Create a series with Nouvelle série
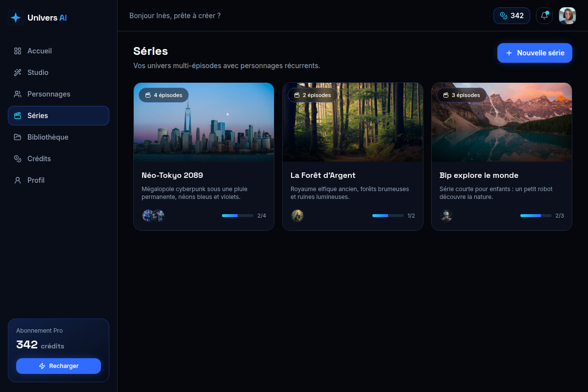 (x=535, y=53)
